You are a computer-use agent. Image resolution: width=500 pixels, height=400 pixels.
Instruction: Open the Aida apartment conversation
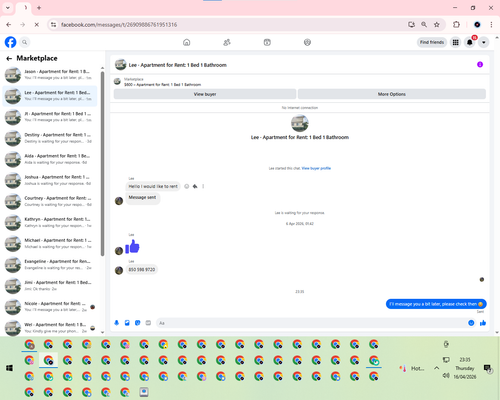[50, 159]
